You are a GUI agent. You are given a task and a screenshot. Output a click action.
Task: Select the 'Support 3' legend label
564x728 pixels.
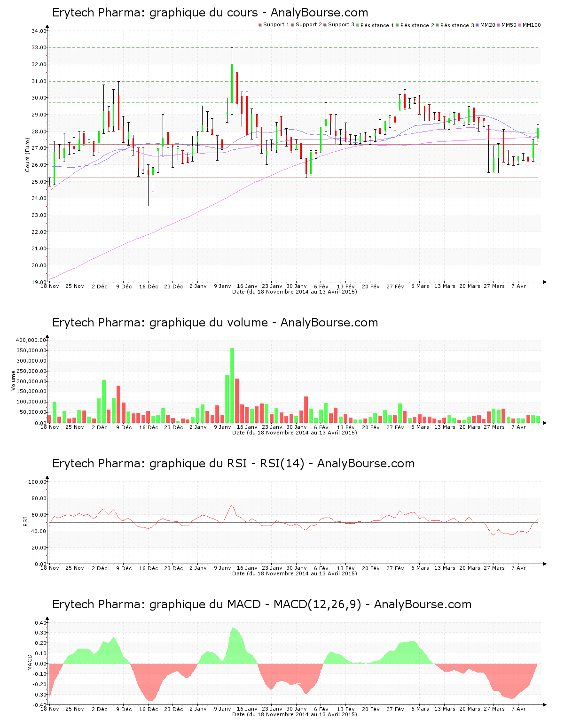point(341,25)
